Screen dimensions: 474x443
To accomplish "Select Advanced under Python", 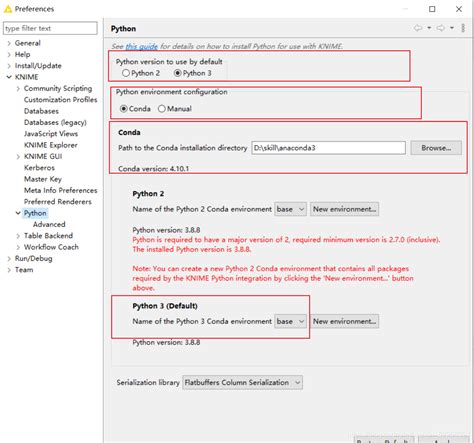I will [49, 224].
